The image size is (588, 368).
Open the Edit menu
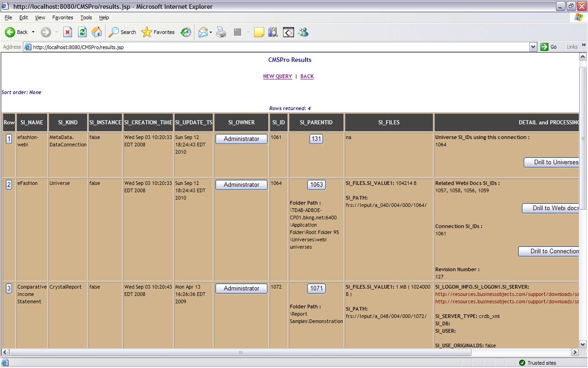[x=23, y=17]
